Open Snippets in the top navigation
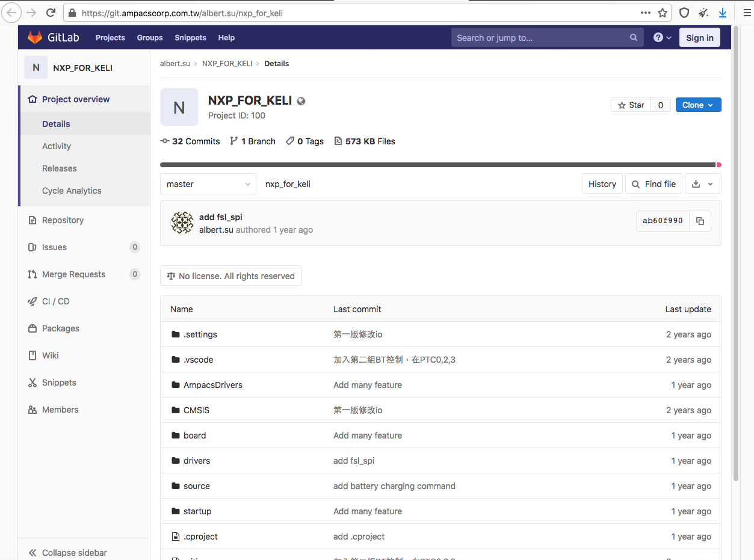The image size is (754, 560). pyautogui.click(x=190, y=37)
